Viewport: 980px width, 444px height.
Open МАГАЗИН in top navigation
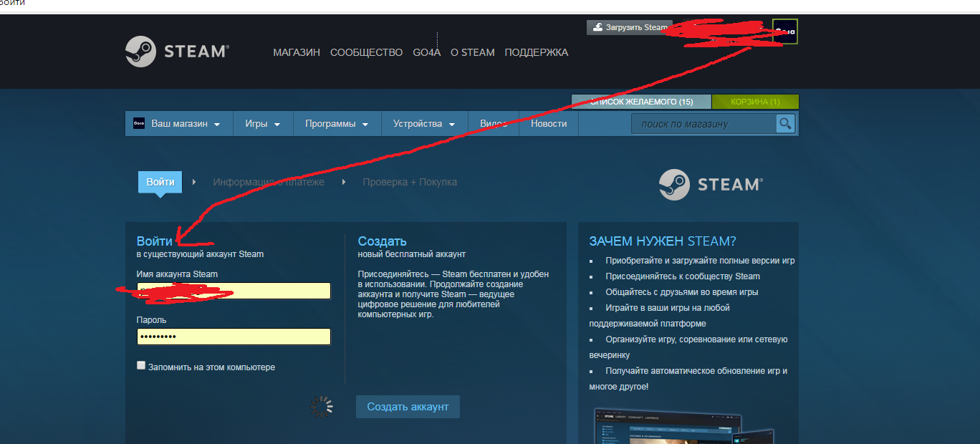(x=297, y=52)
